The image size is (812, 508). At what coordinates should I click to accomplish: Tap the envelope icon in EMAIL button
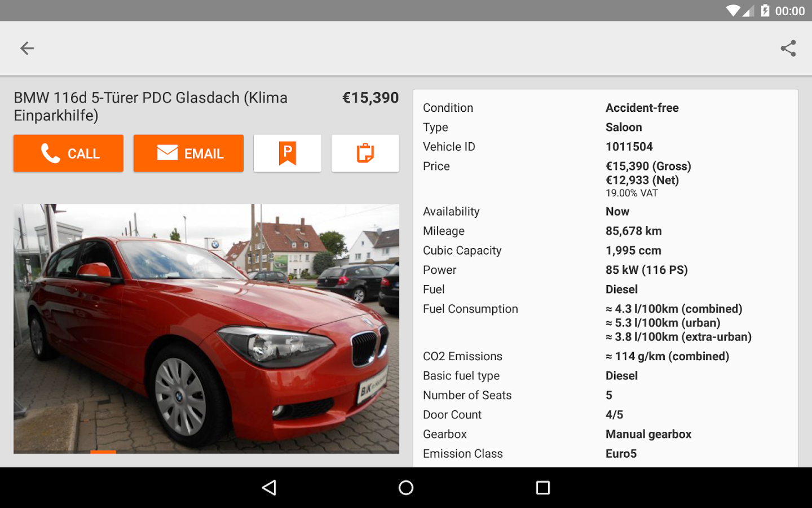(167, 152)
